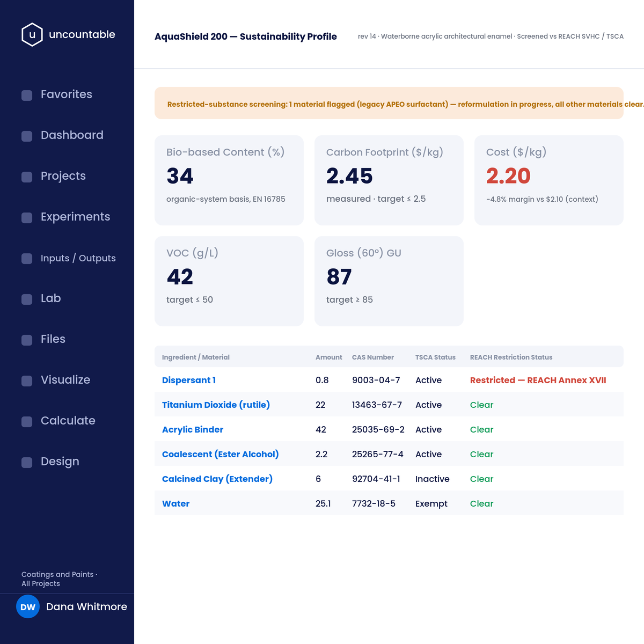
Task: Open the Design section
Action: pos(60,462)
